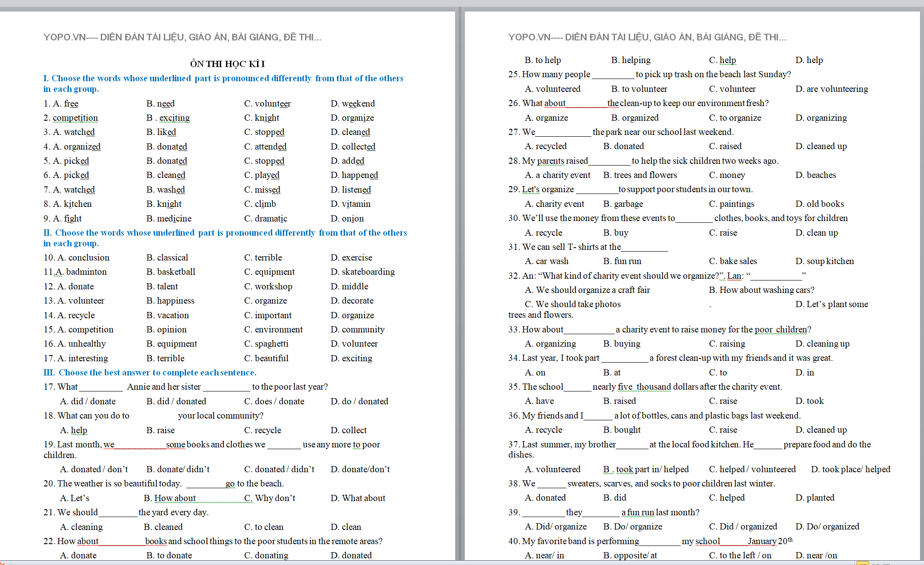Click 'C. Why don't' under question 20
Image resolution: width=924 pixels, height=565 pixels.
pyautogui.click(x=270, y=498)
